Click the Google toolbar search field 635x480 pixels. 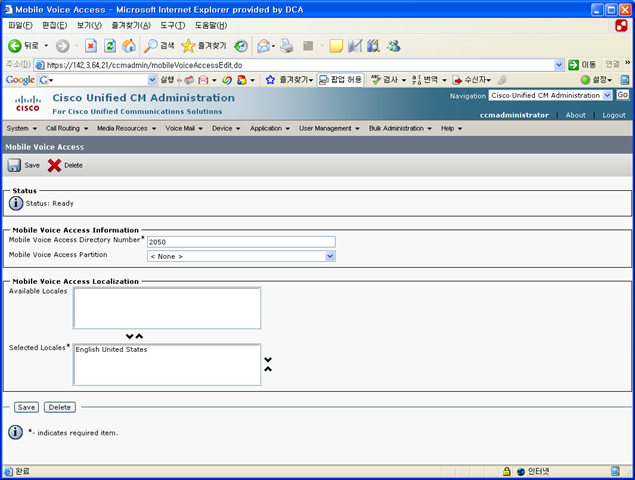[98, 80]
